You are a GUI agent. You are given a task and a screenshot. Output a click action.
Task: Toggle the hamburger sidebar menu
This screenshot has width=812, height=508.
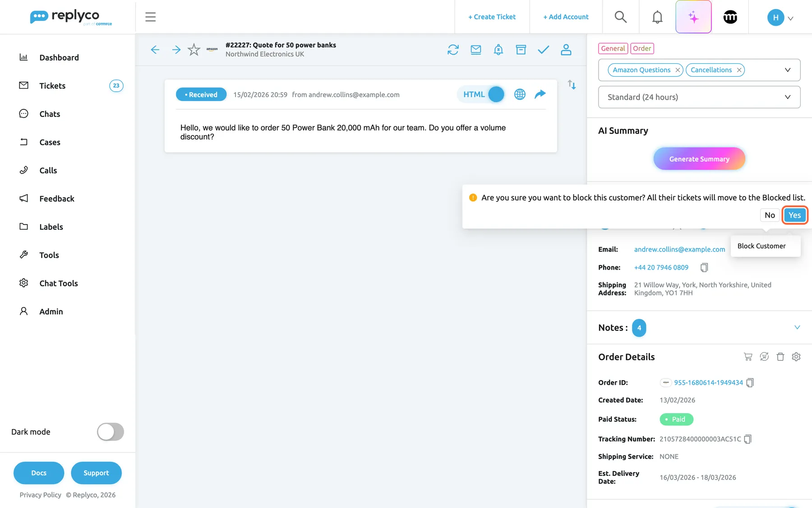coord(151,17)
